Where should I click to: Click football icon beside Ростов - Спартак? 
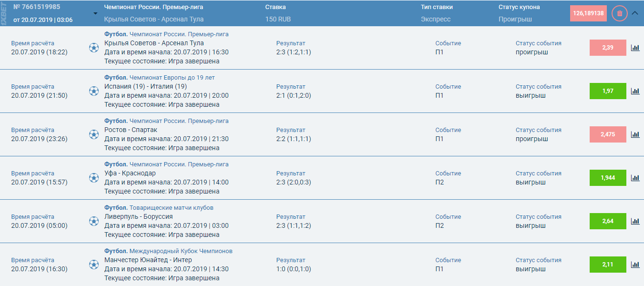[94, 134]
